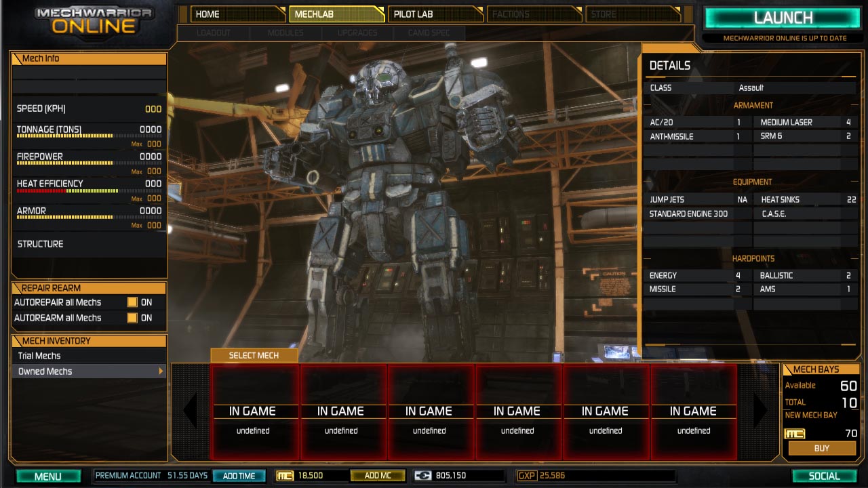Click the MECH INVENTORY header
Screen dimensions: 868x488
pos(89,341)
